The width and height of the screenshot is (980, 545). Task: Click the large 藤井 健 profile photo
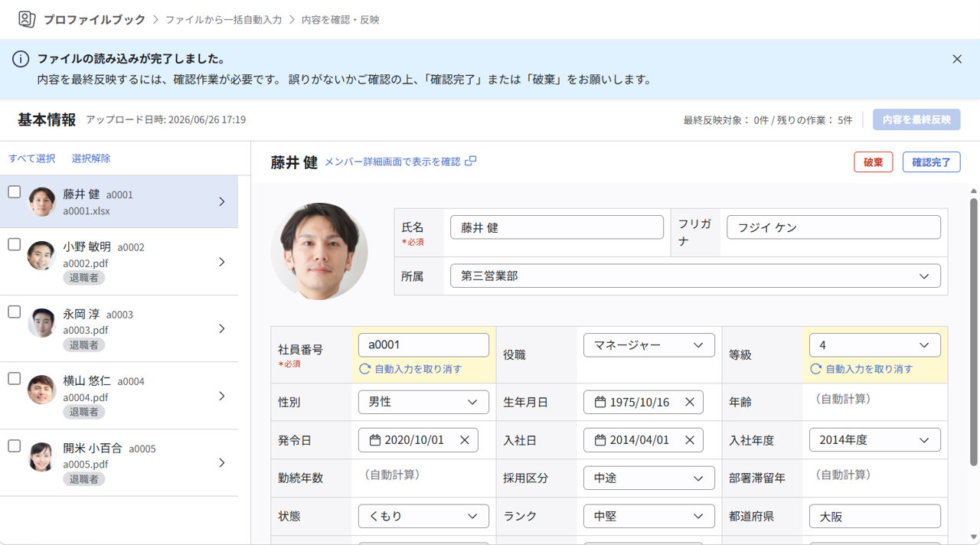pos(319,251)
